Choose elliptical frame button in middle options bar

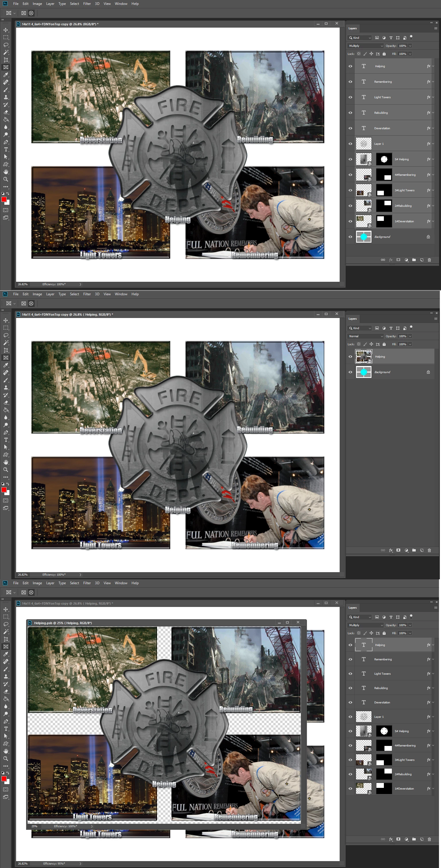pyautogui.click(x=31, y=304)
